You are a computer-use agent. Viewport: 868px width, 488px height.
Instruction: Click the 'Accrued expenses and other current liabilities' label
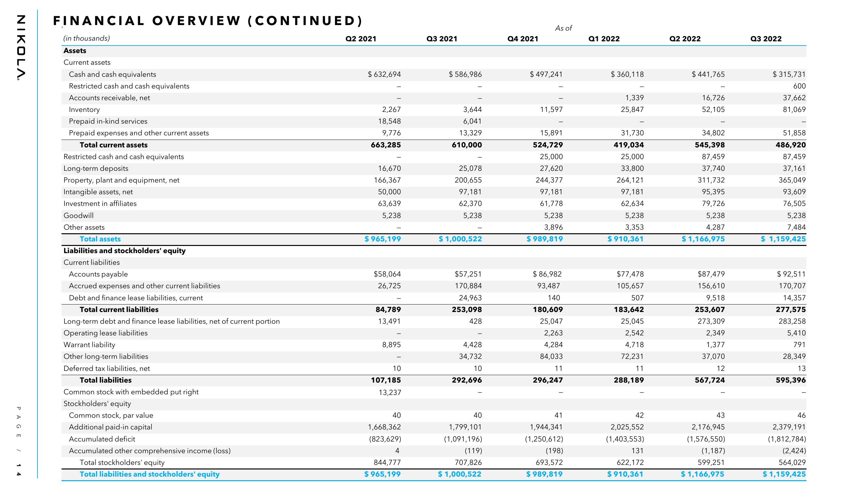[x=145, y=286]
